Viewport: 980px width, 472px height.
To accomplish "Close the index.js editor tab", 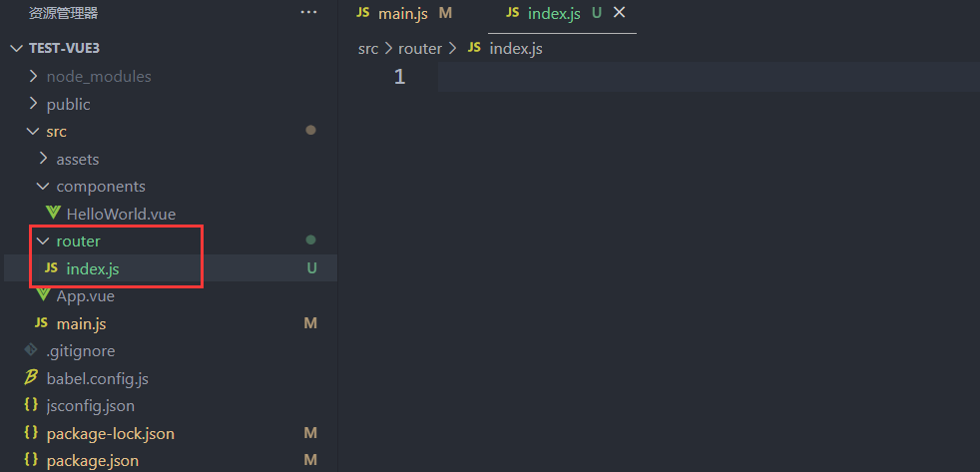I will coord(619,13).
